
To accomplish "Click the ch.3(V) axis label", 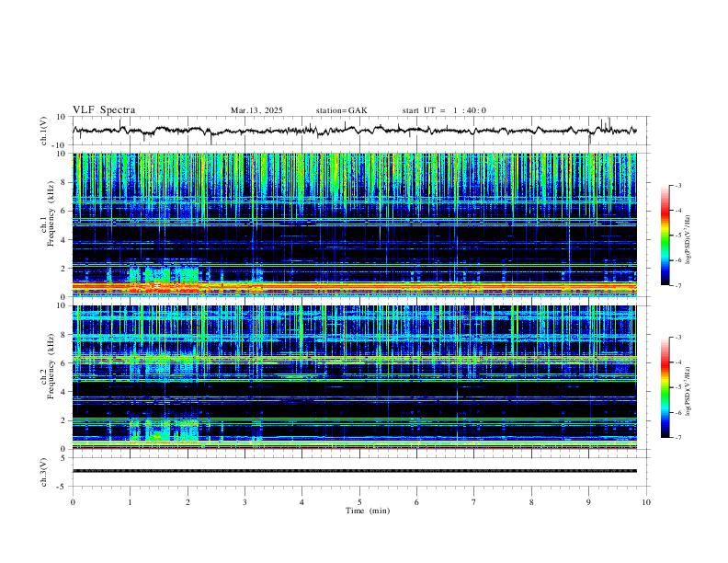I will point(44,472).
